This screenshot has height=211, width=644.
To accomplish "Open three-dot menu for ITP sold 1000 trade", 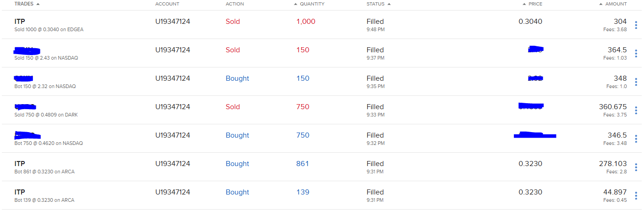I will pyautogui.click(x=636, y=25).
